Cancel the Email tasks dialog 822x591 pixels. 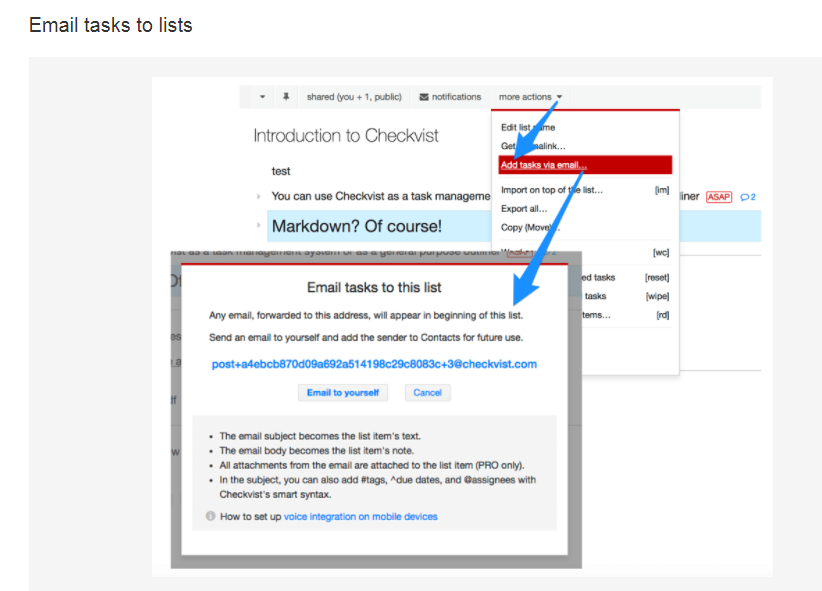(427, 393)
